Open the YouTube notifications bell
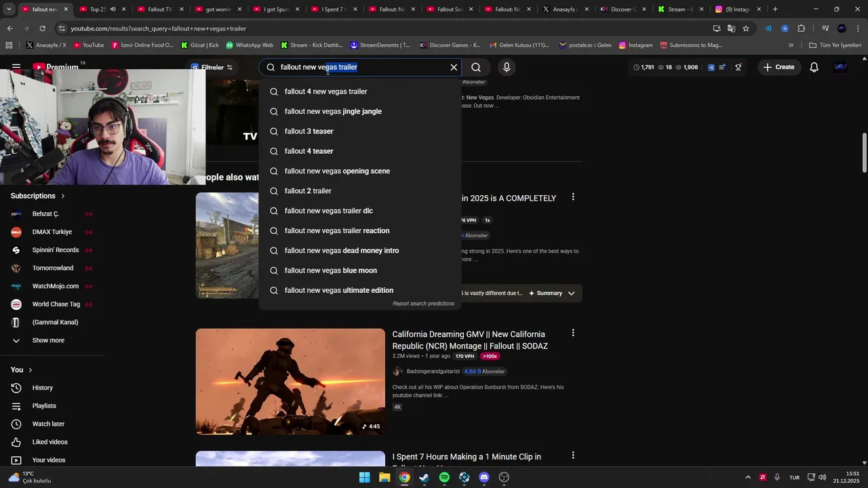868x488 pixels. [814, 67]
